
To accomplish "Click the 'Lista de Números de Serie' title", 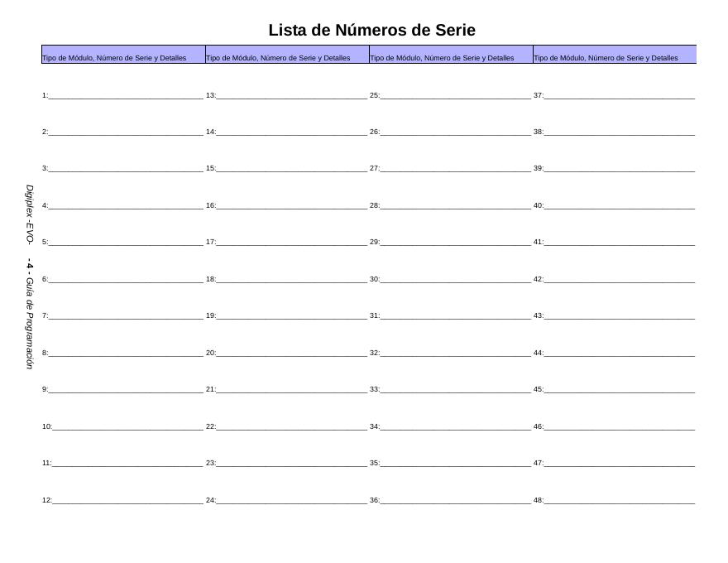I will [371, 31].
